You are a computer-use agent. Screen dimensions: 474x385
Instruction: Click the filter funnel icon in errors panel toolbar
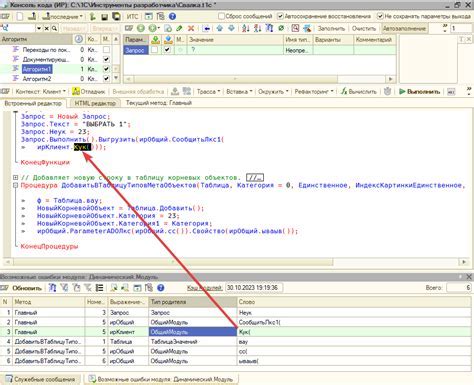(64, 288)
